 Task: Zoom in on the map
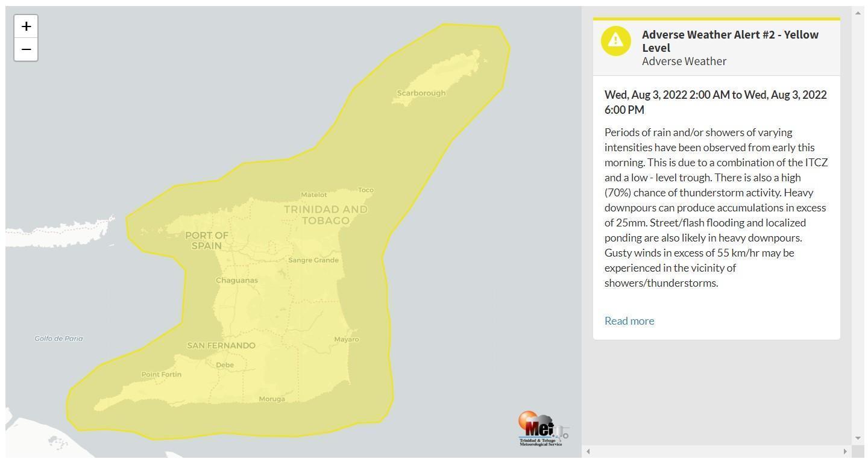click(26, 27)
